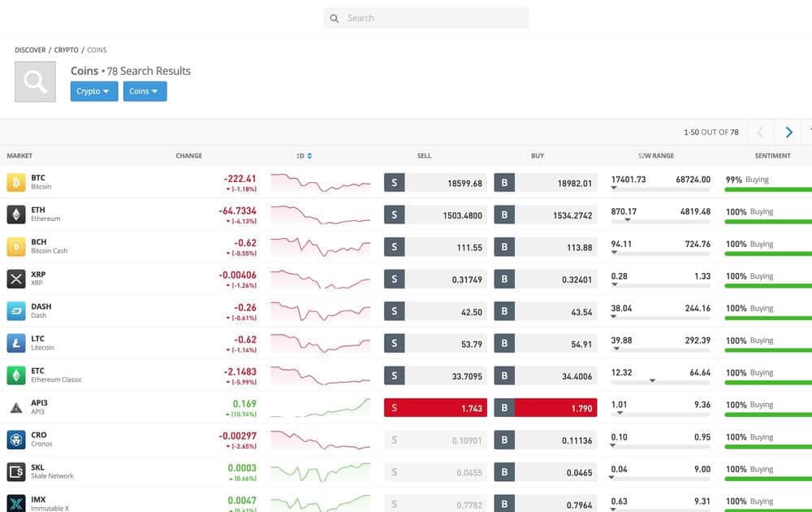This screenshot has width=812, height=512.
Task: Sort by the SENTIMENT column header
Action: point(773,155)
